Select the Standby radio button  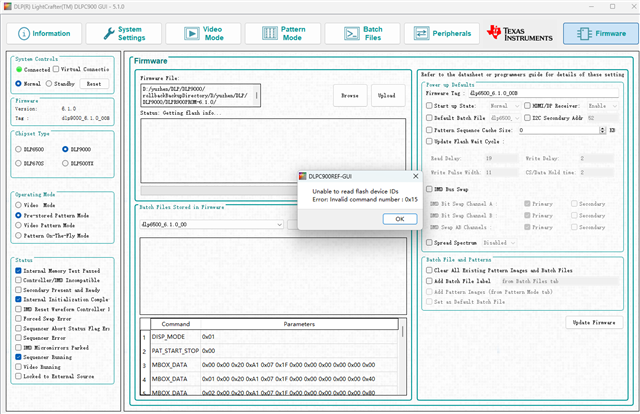tap(49, 84)
